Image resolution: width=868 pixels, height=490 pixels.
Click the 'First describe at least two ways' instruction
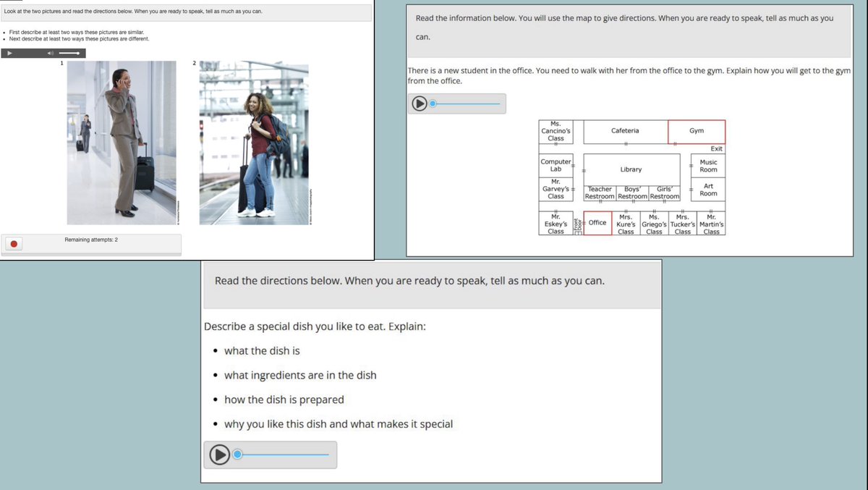click(x=78, y=33)
